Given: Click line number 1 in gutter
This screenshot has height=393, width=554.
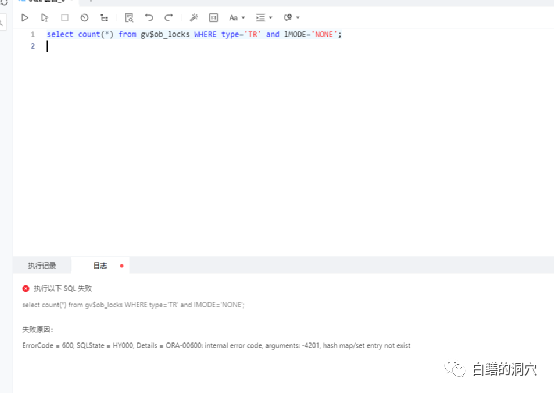Looking at the screenshot, I should pos(33,34).
